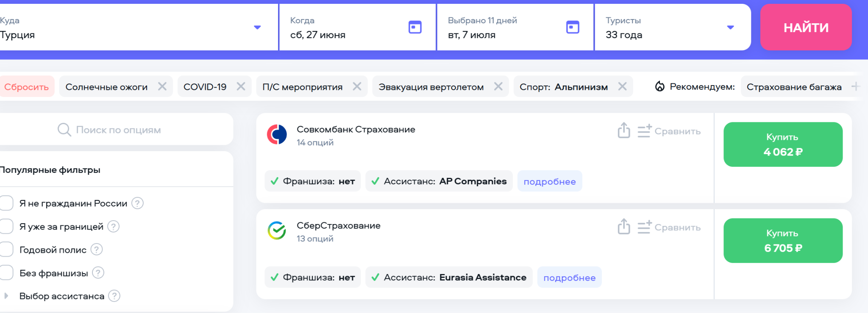Check the Я уже за границей option
The image size is (868, 313).
click(x=6, y=227)
